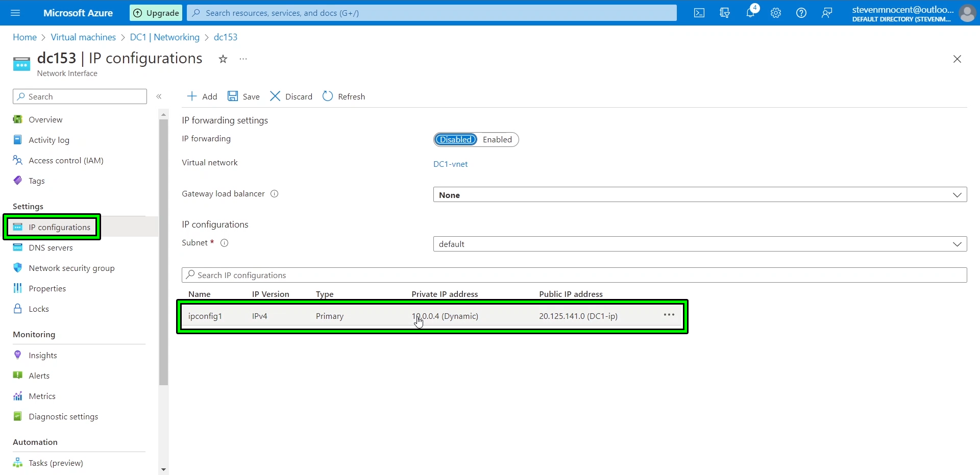The width and height of the screenshot is (980, 475).
Task: Open the Gateway load balancer dropdown
Action: point(957,194)
